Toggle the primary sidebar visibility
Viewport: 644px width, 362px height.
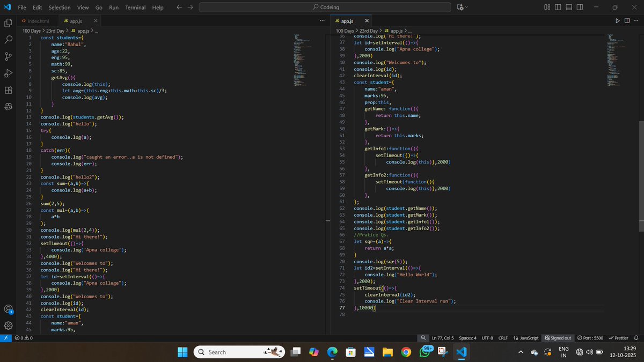point(557,7)
